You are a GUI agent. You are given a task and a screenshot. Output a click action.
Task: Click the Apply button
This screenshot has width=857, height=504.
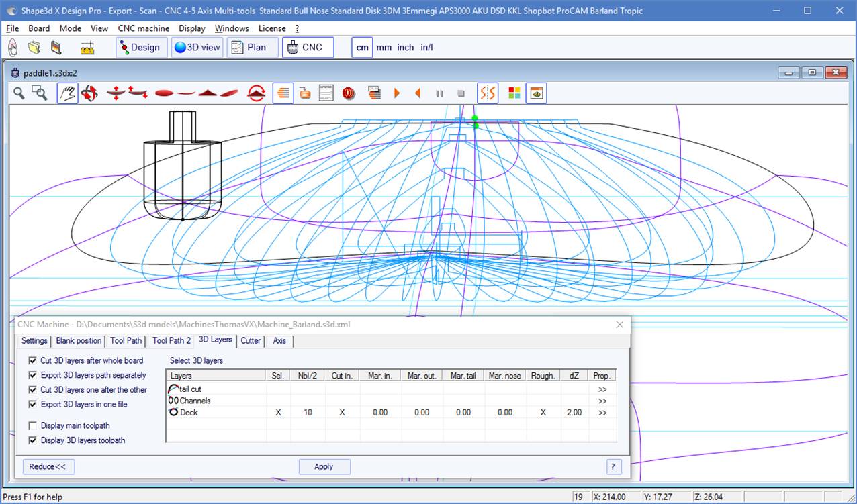pyautogui.click(x=324, y=466)
